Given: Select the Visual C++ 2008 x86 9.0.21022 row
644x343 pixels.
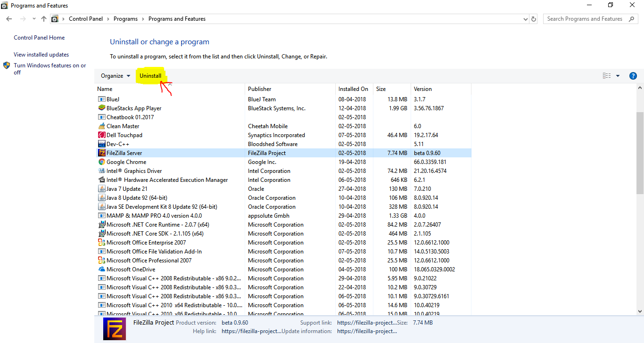Looking at the screenshot, I should pyautogui.click(x=283, y=278).
